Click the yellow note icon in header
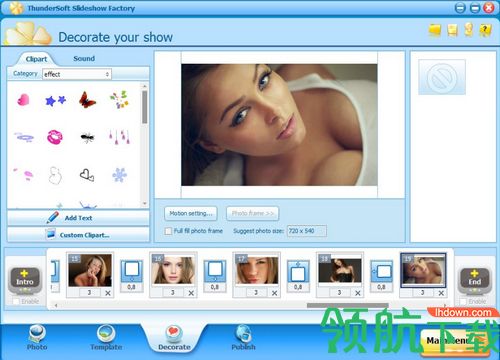The height and width of the screenshot is (360, 500). coord(452,30)
